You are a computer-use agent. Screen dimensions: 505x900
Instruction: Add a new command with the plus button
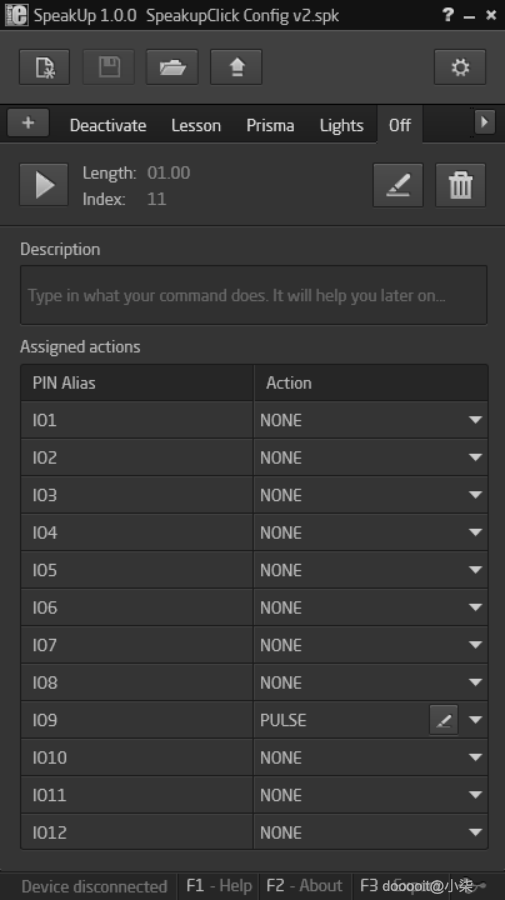pos(28,123)
